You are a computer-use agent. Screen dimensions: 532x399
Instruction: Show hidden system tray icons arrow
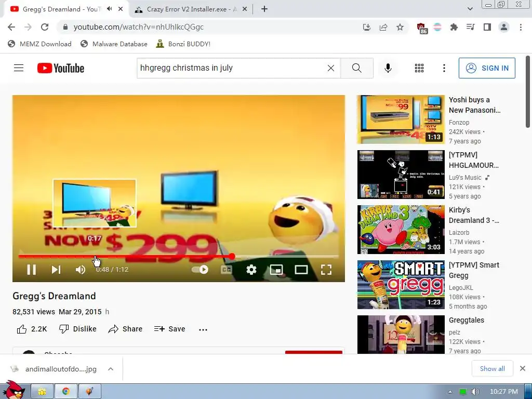point(450,392)
